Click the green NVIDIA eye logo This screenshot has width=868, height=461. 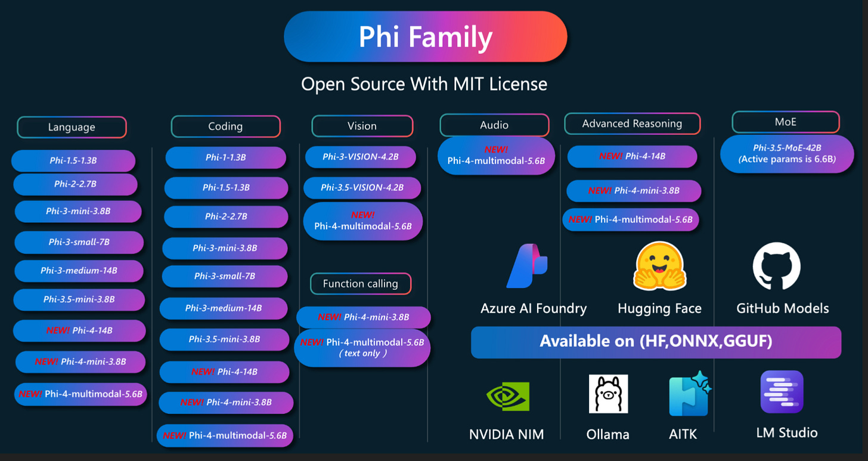[508, 397]
